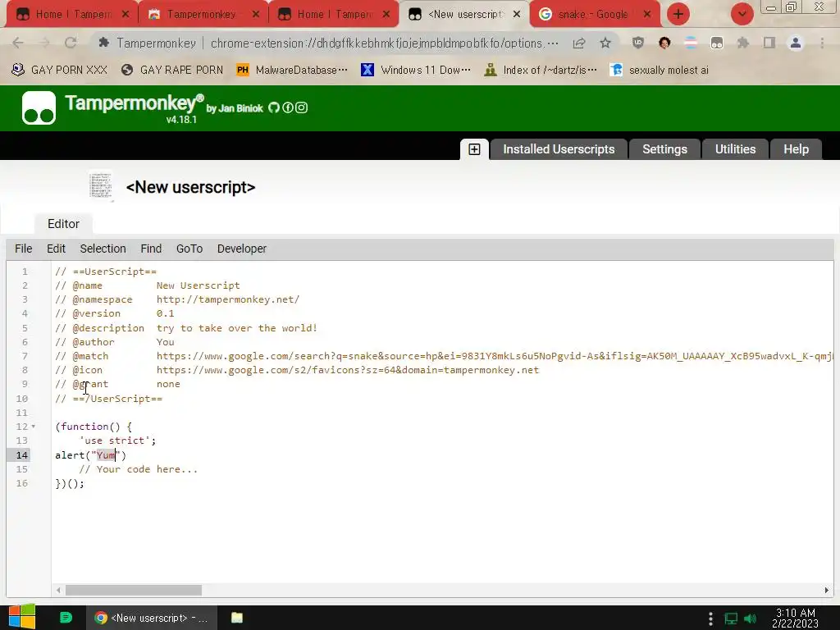Image resolution: width=840 pixels, height=630 pixels.
Task: Open the Help tab
Action: [796, 149]
